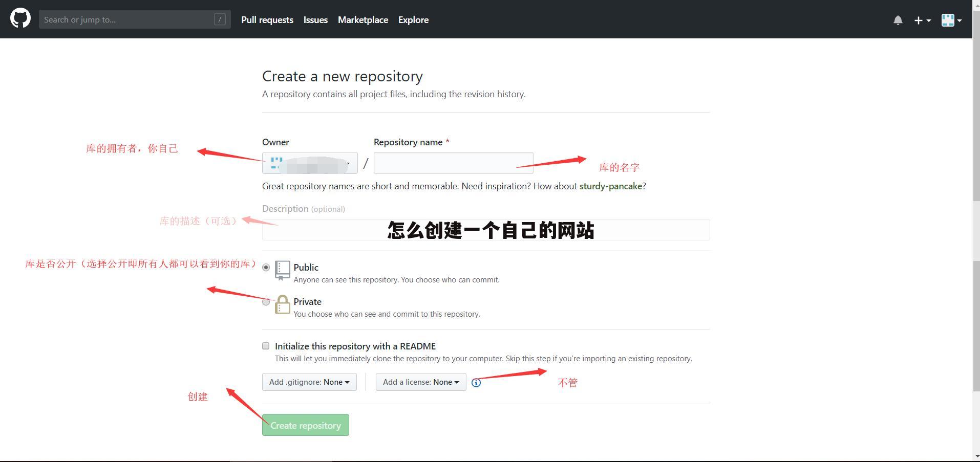This screenshot has height=462, width=980.
Task: Expand the Owner dropdown
Action: pos(310,163)
